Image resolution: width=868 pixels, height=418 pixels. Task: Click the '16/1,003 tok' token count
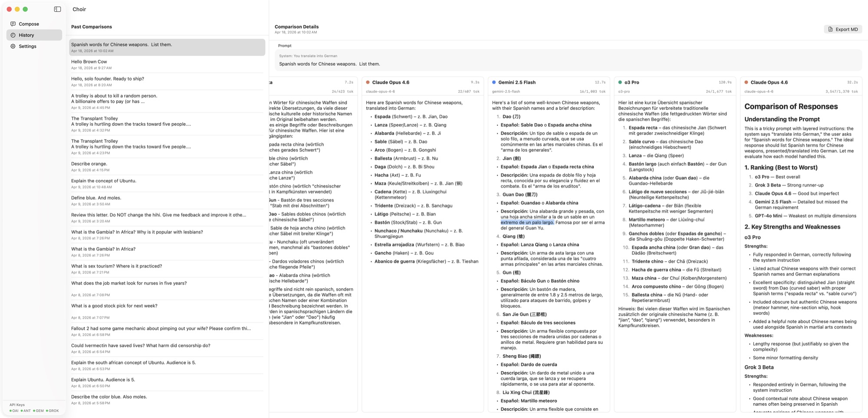592,92
